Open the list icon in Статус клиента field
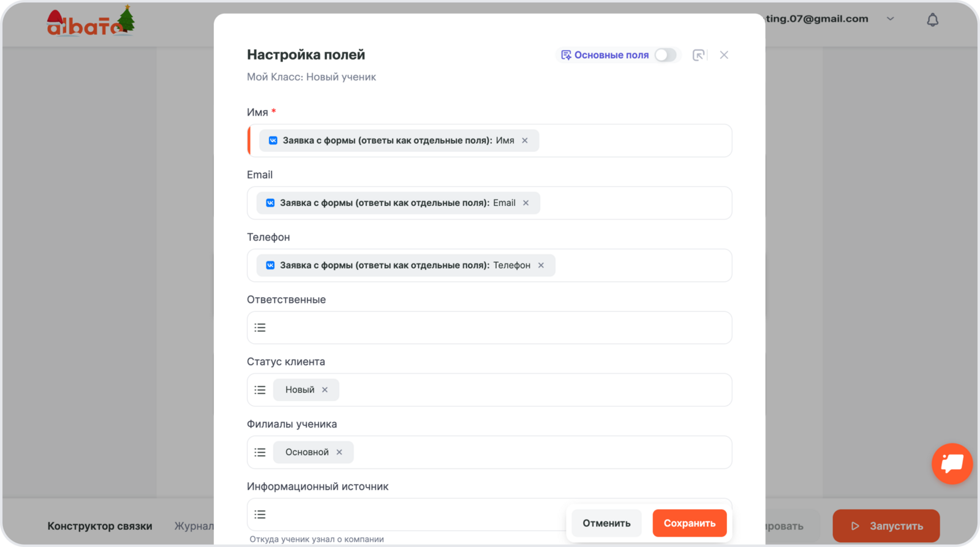Screen dimensions: 980x547 point(260,390)
